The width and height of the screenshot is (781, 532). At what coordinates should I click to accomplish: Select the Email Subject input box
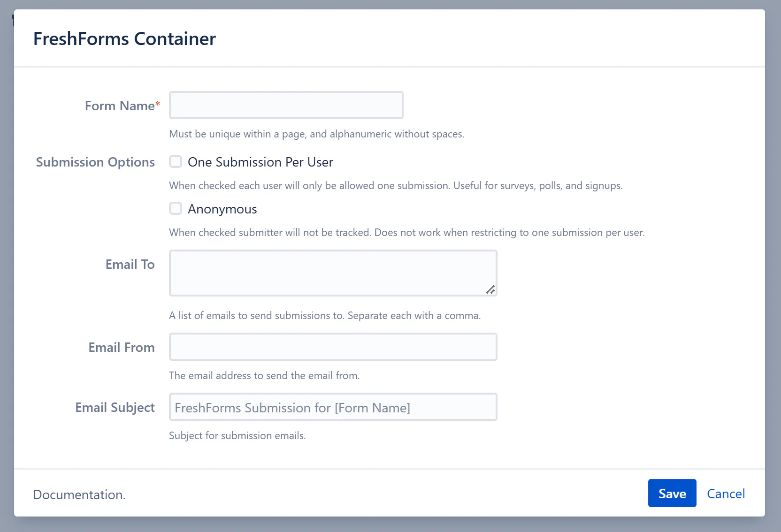[x=333, y=407]
